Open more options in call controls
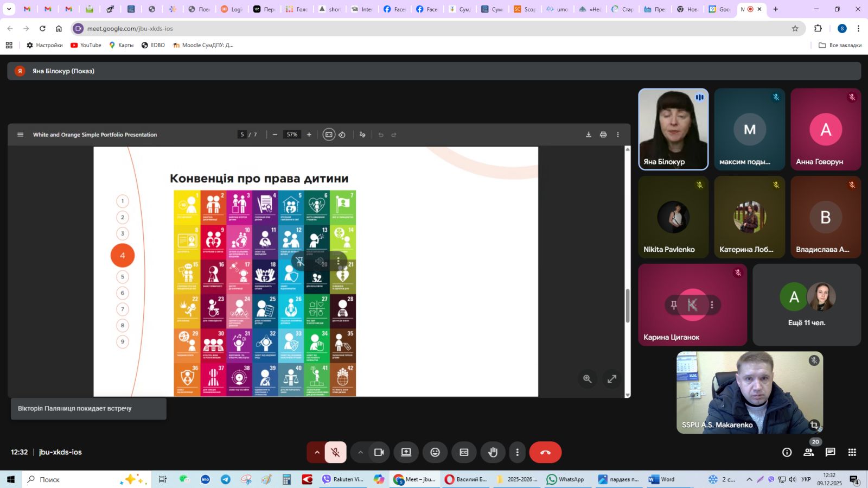Image resolution: width=868 pixels, height=488 pixels. 517,452
